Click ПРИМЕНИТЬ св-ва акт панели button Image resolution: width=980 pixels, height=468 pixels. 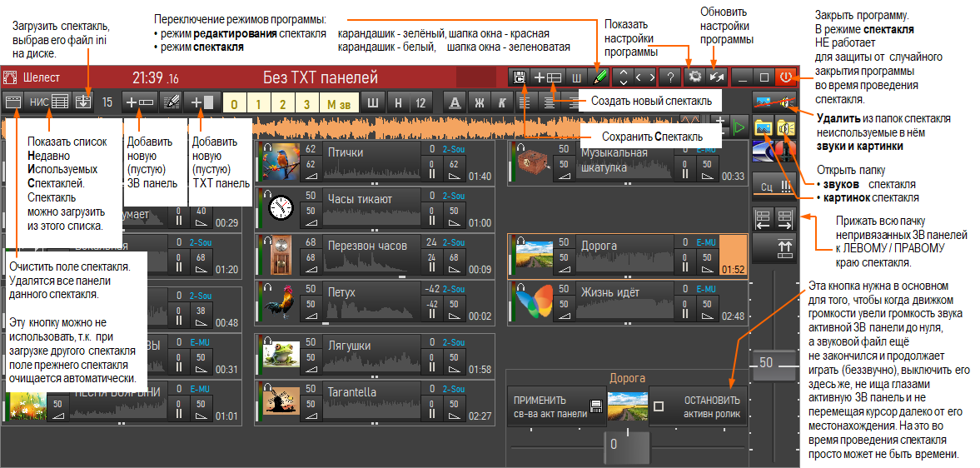point(557,406)
